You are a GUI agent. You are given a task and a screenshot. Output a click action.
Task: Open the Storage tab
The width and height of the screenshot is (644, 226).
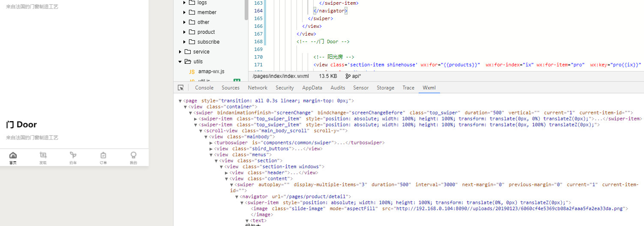click(386, 88)
